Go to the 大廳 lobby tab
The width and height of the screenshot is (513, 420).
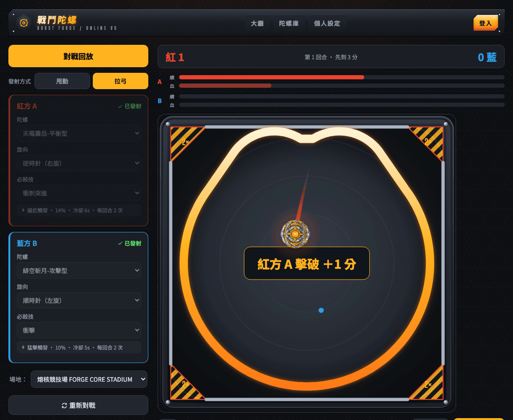tap(257, 23)
